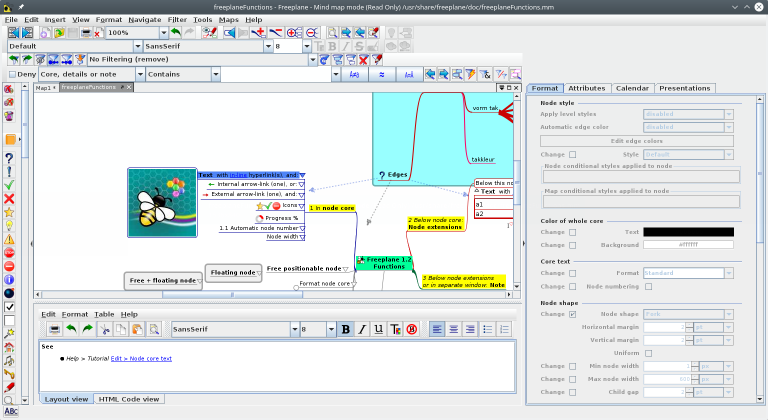
Task: Click the new map icon
Action: click(45, 33)
